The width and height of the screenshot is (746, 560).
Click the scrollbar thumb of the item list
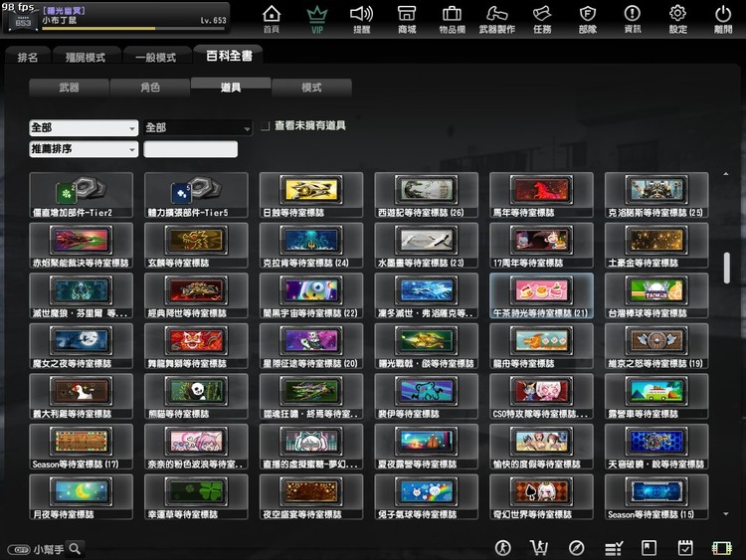(726, 269)
